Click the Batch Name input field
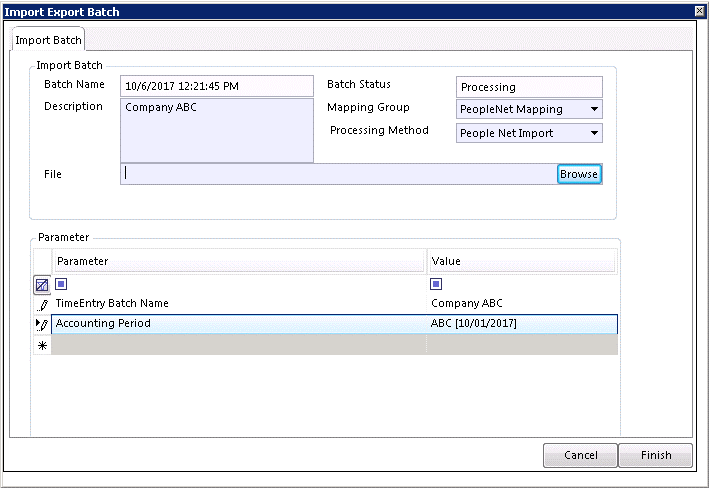This screenshot has height=488, width=709. 217,86
